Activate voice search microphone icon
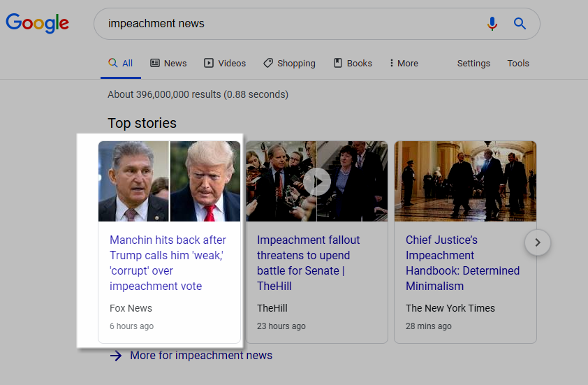Screen dimensions: 588x385 pos(492,24)
